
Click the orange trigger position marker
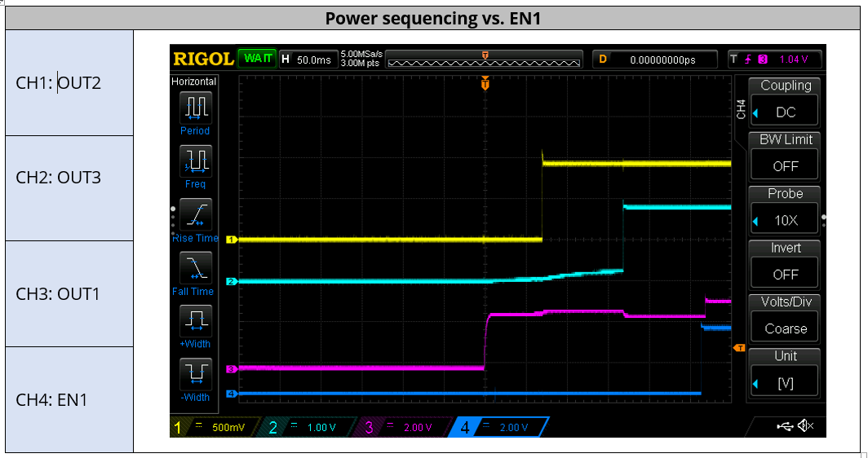(485, 83)
